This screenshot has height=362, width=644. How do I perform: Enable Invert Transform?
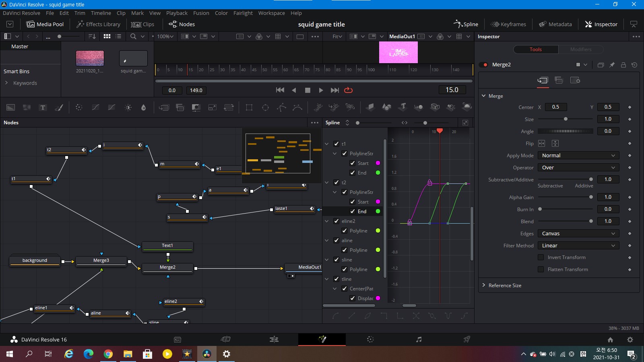(541, 257)
